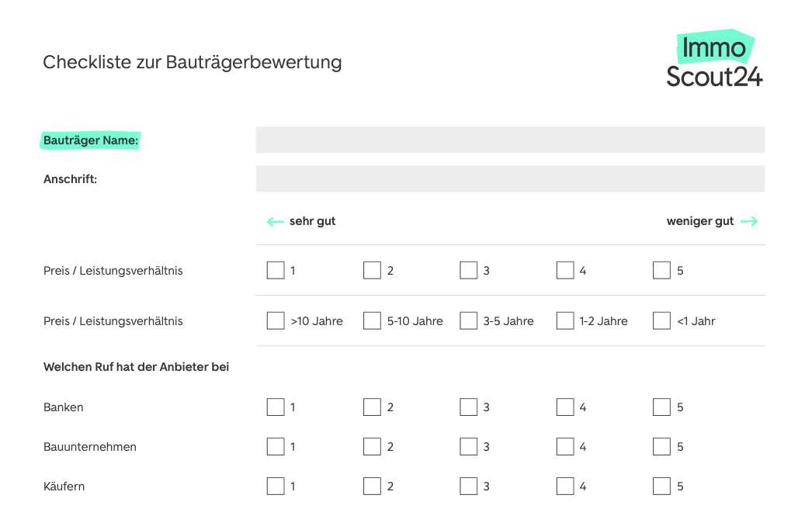Click the highlighted Bauträger Name label
Viewport: 812px width, 509px height.
[91, 140]
